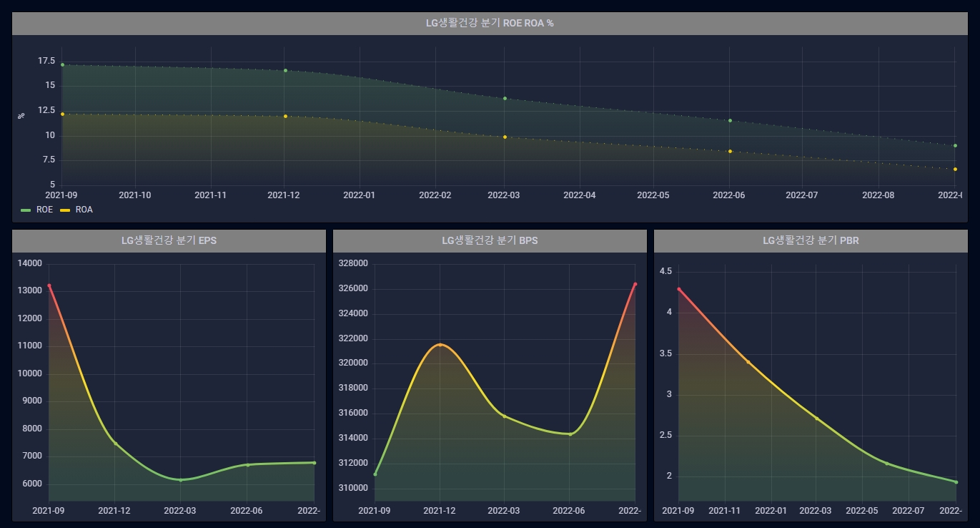Click the 10000 y-axis label in EPS chart
Image resolution: width=980 pixels, height=528 pixels.
coord(30,373)
